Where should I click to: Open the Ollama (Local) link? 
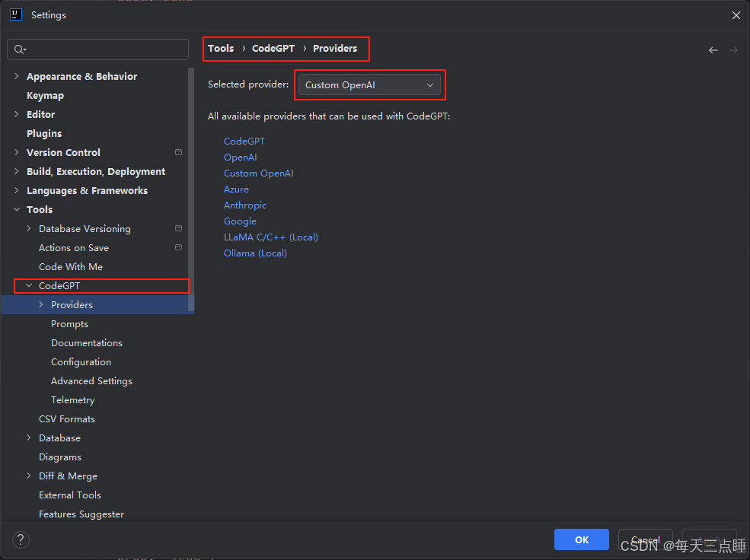click(255, 253)
